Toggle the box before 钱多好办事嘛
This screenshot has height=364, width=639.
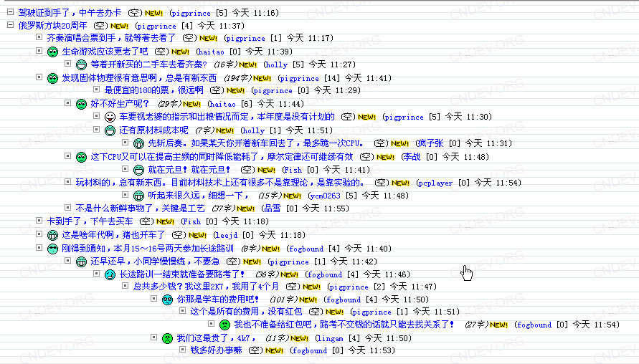click(x=183, y=350)
